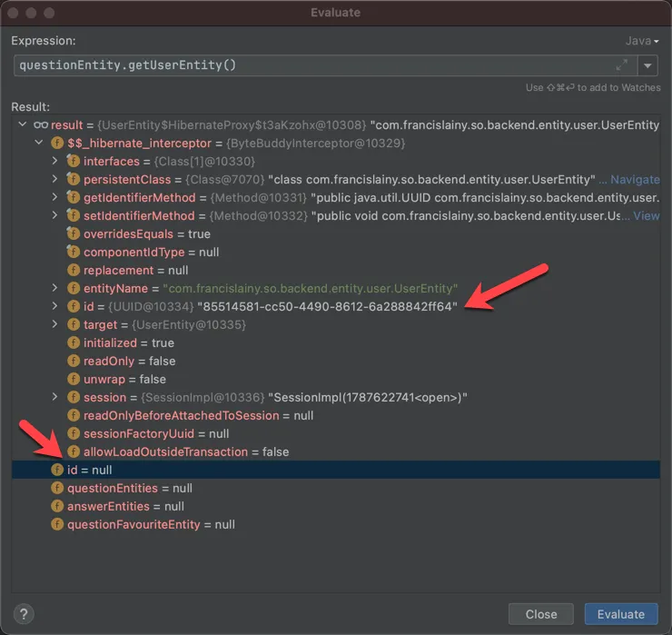This screenshot has width=672, height=635.
Task: Click the help question mark icon
Action: point(24,614)
